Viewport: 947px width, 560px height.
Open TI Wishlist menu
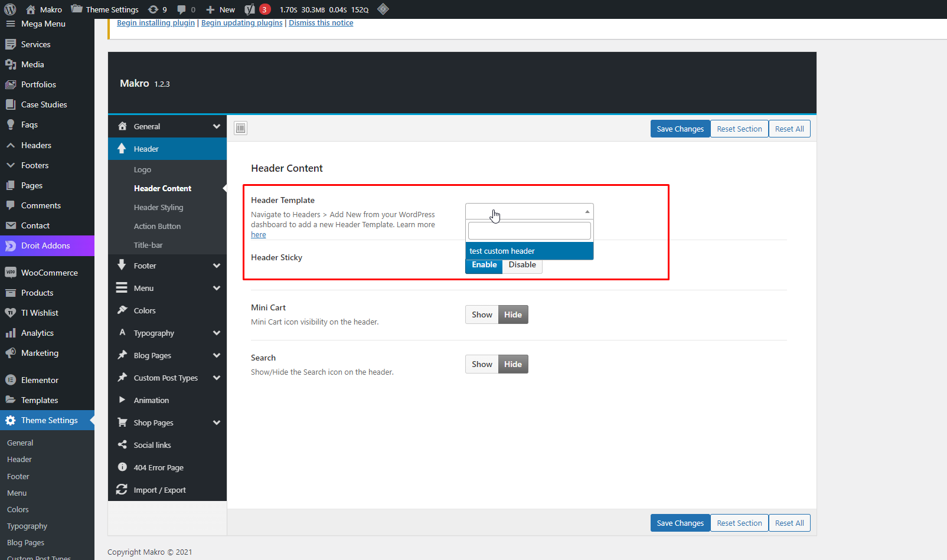(47, 313)
